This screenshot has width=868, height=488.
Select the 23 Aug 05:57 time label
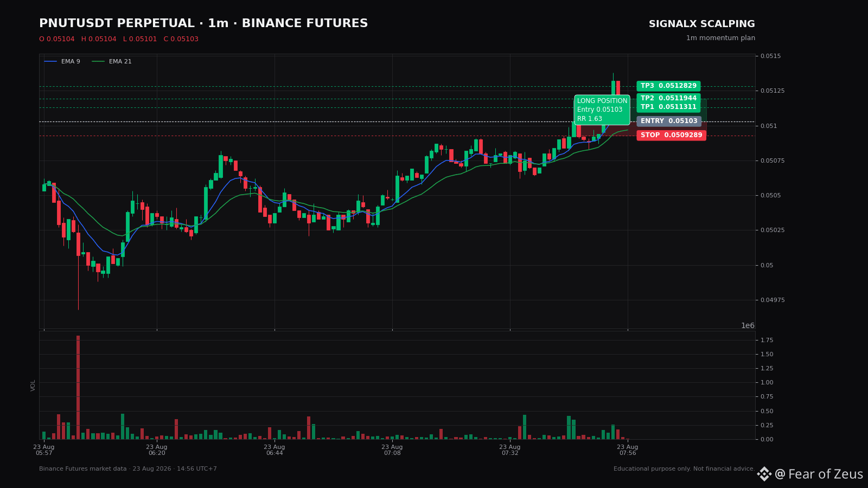tap(44, 450)
